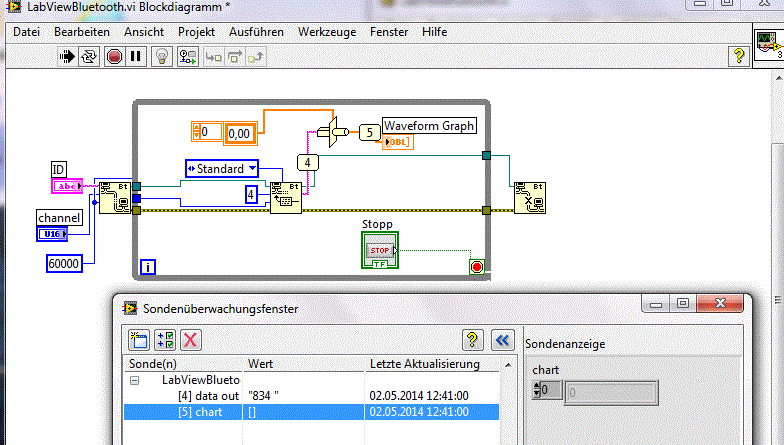
Task: Click the new probe window icon
Action: pos(138,340)
